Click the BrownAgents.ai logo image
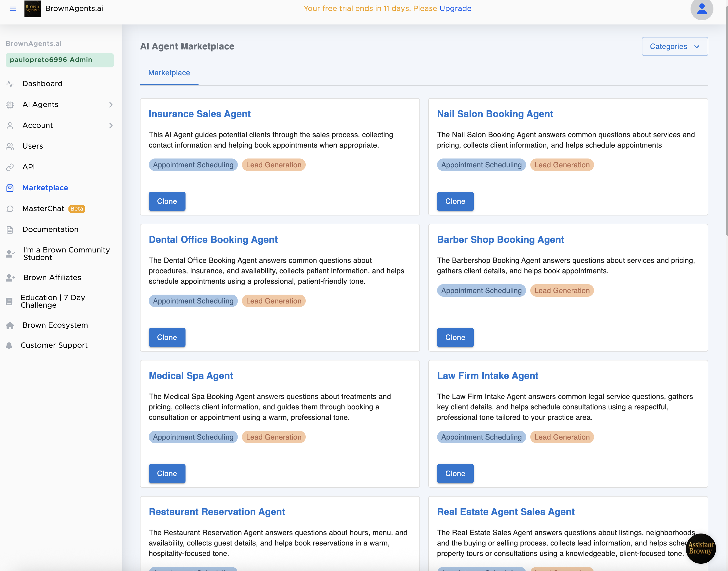The height and width of the screenshot is (571, 728). coord(33,9)
